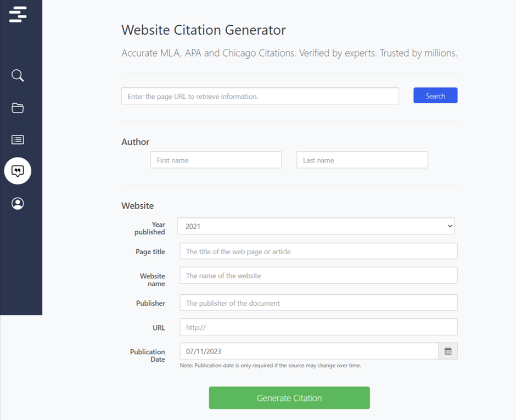Click the green Generate Citation button
This screenshot has height=420, width=516.
(x=289, y=397)
